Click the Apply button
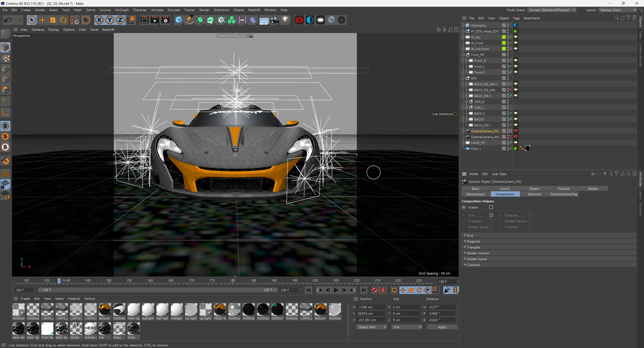The image size is (644, 348). click(x=442, y=327)
